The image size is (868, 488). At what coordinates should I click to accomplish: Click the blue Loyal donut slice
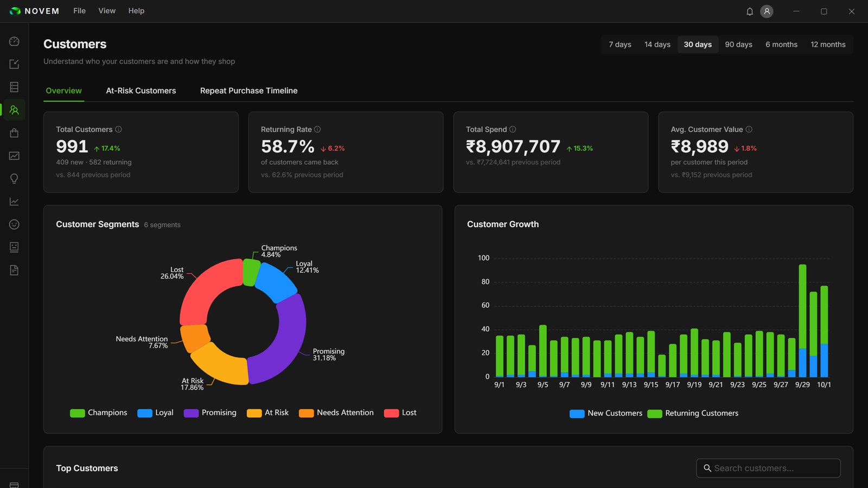[278, 281]
